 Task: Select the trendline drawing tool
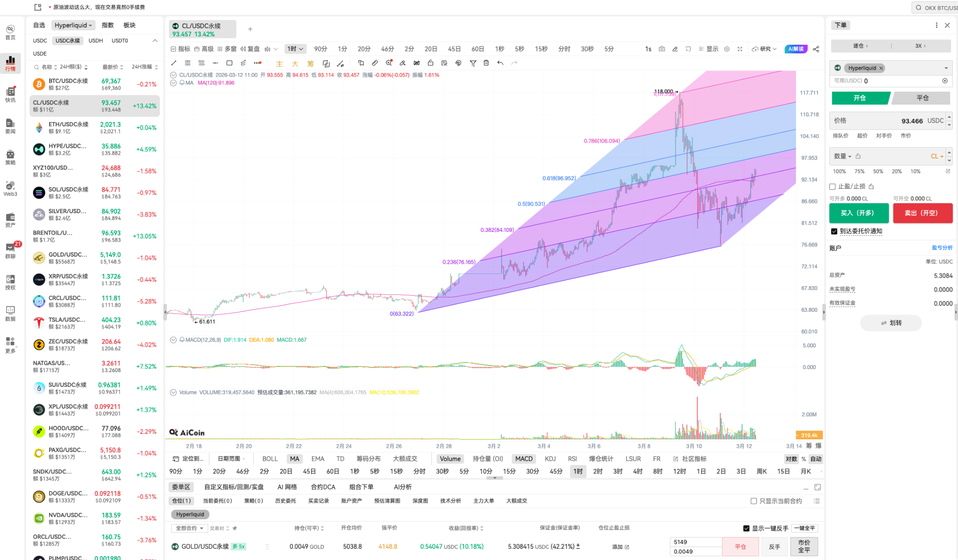click(174, 63)
